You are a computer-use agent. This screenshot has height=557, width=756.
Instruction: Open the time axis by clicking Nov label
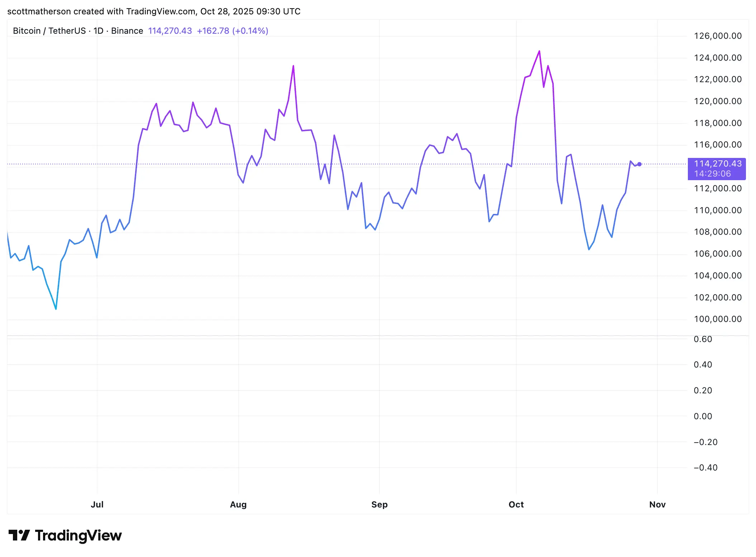tap(657, 504)
